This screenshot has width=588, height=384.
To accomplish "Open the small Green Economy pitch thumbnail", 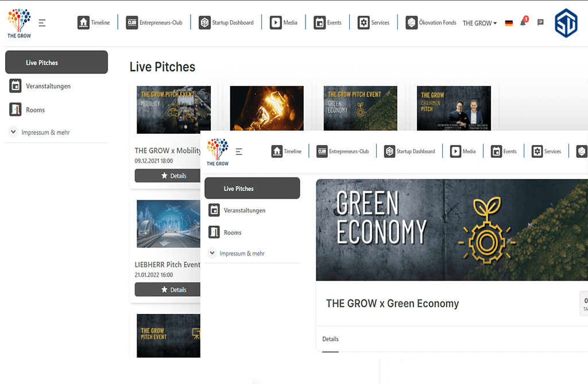I will coord(361,108).
